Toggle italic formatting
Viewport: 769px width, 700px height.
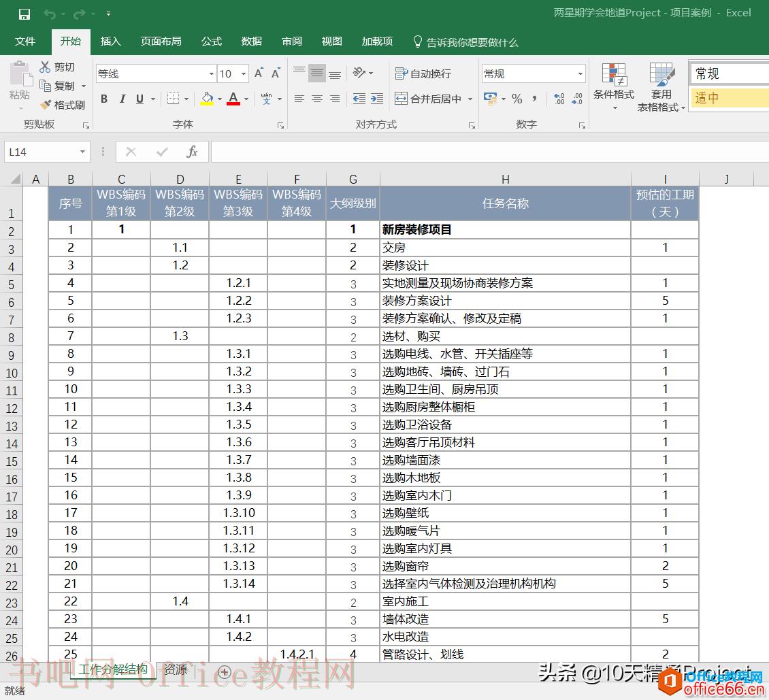pyautogui.click(x=122, y=99)
